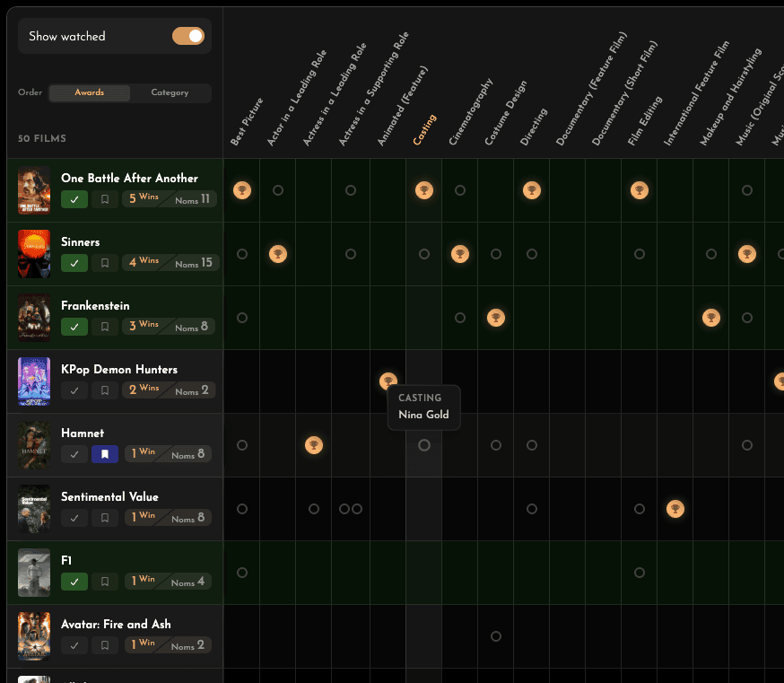The height and width of the screenshot is (683, 784).
Task: Switch ordering to Category
Action: click(170, 92)
